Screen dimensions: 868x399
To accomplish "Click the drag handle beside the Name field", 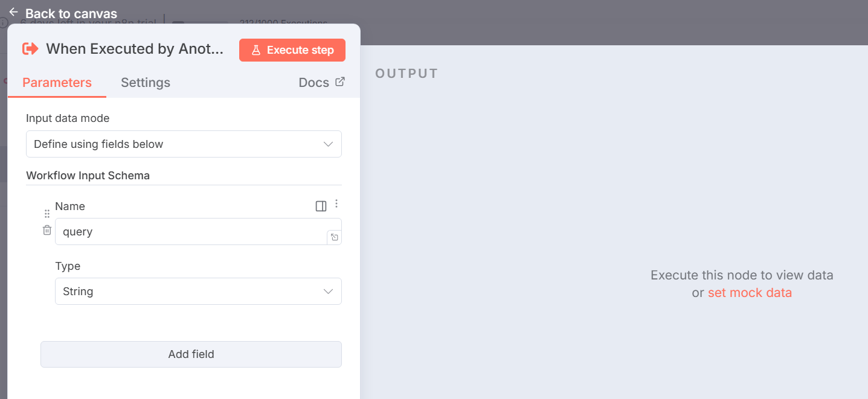I will pyautogui.click(x=47, y=214).
